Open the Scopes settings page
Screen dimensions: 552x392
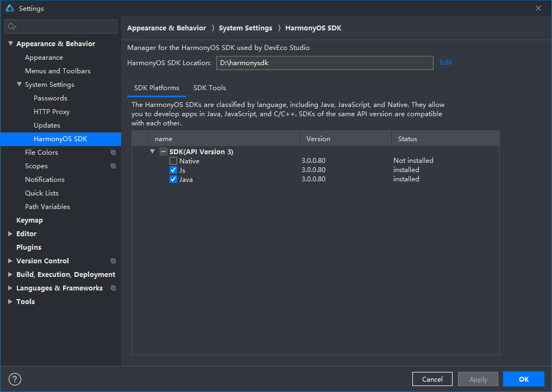tap(36, 166)
